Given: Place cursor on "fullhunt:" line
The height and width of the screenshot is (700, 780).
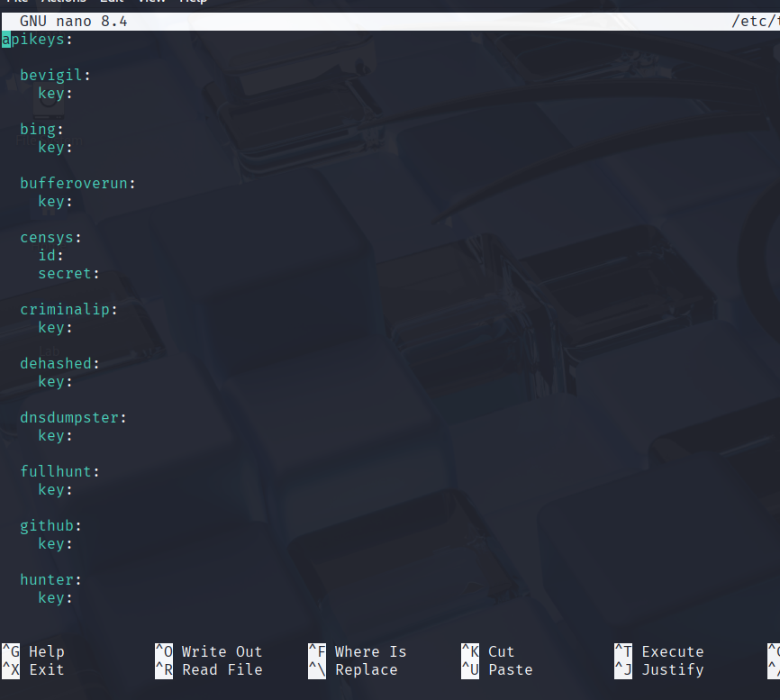Looking at the screenshot, I should pyautogui.click(x=59, y=472).
